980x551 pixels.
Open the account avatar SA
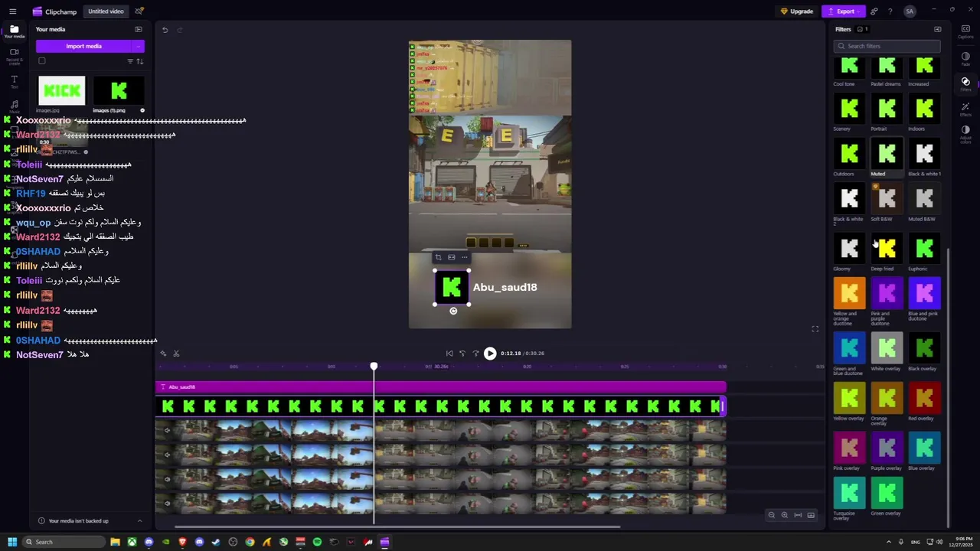910,11
